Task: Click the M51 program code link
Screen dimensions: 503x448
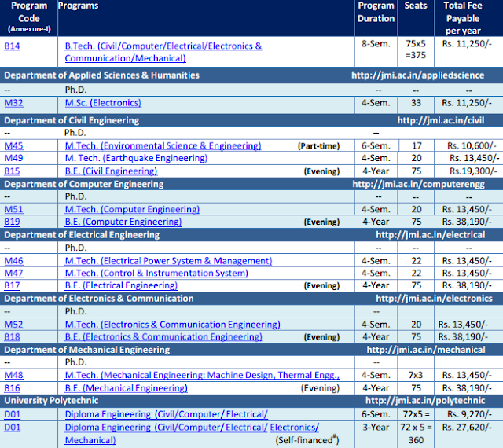Action: [13, 210]
